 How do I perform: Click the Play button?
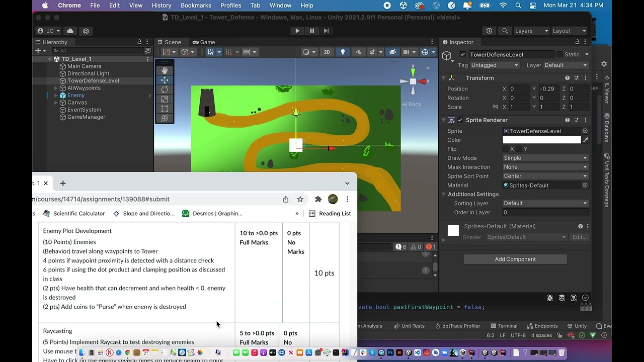297,31
